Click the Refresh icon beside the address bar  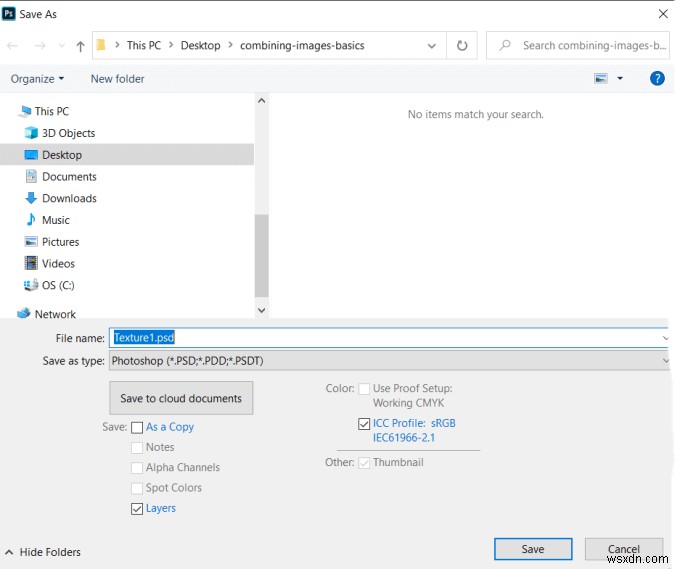tap(462, 46)
